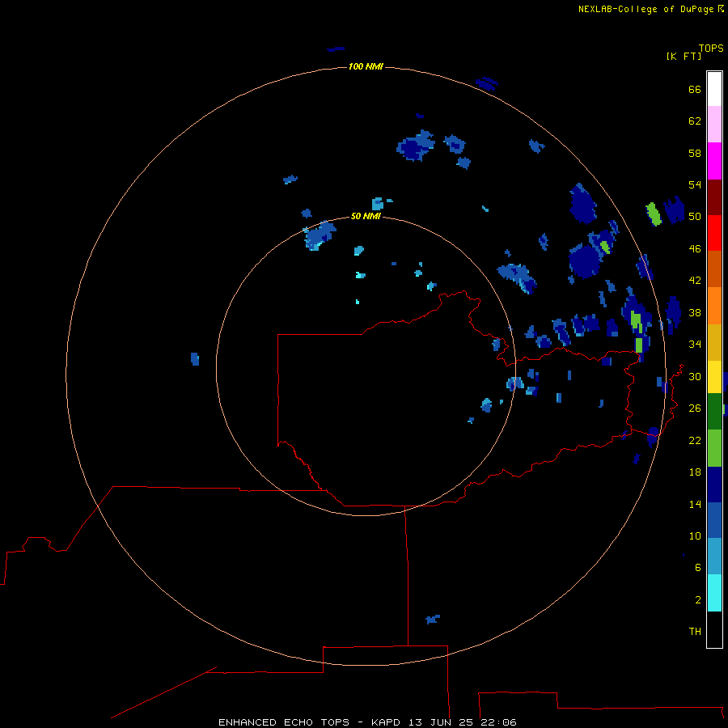This screenshot has width=728, height=728.
Task: Click the medium blue 18 kft legend swatch
Action: click(714, 520)
